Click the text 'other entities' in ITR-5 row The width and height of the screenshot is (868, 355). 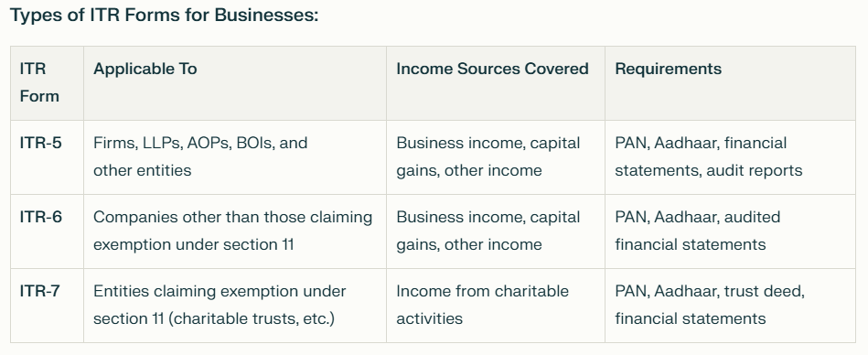[143, 170]
